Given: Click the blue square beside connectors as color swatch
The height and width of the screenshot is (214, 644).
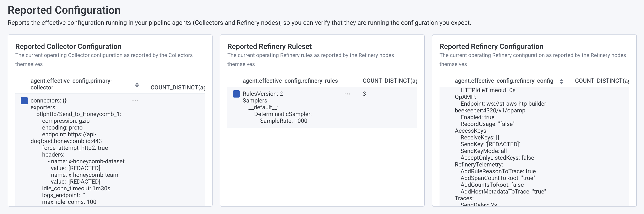Looking at the screenshot, I should pos(24,100).
